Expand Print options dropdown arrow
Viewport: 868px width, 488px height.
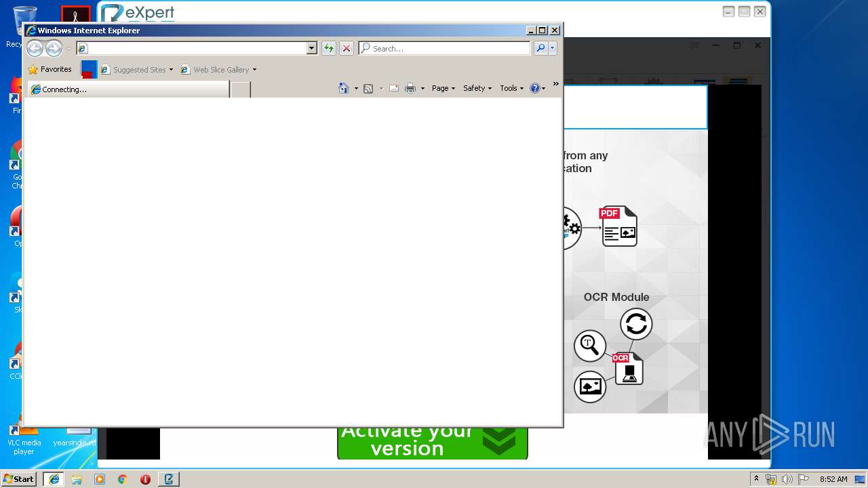422,88
